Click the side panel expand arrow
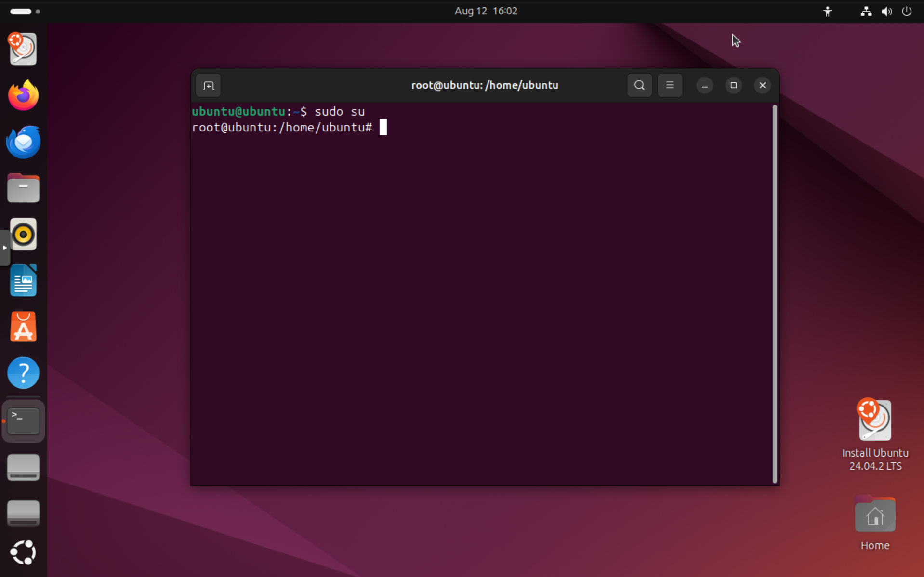Viewport: 924px width, 577px height. pos(4,248)
